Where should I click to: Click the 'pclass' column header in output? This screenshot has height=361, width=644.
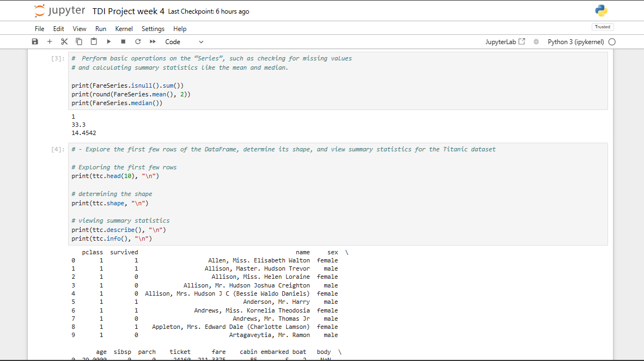click(93, 252)
